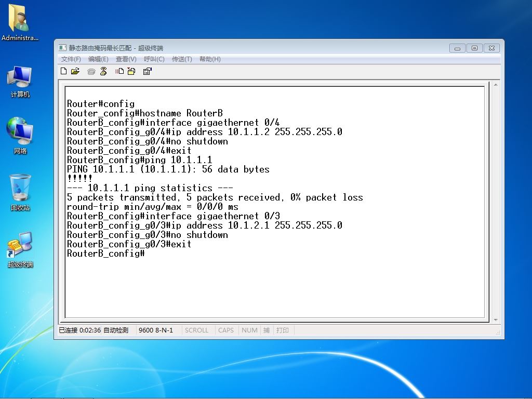Click the '--- 10.1.1.1 ping statistics ---' line

click(150, 188)
